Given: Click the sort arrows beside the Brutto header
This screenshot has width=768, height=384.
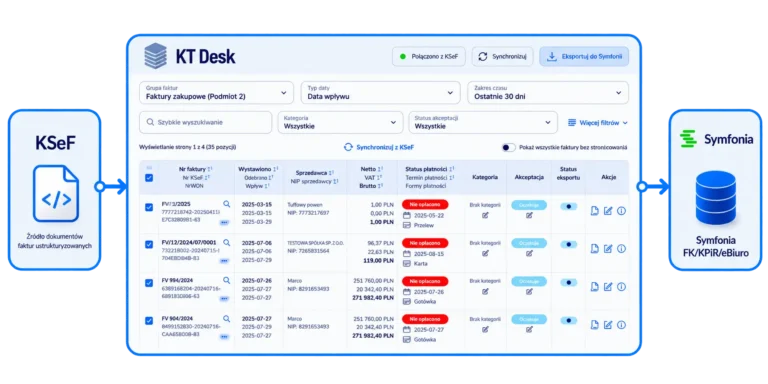Looking at the screenshot, I should pos(381,186).
